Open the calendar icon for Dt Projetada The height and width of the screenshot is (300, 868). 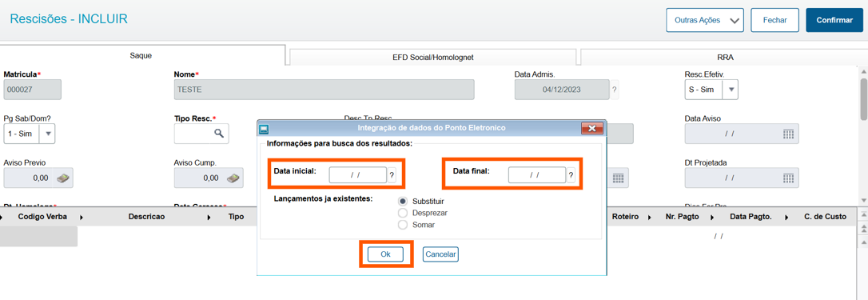pos(789,178)
